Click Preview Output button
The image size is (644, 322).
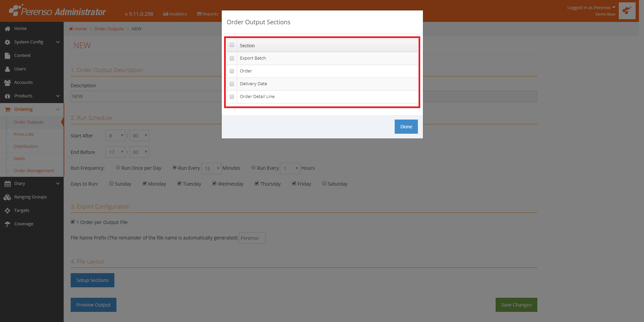94,305
